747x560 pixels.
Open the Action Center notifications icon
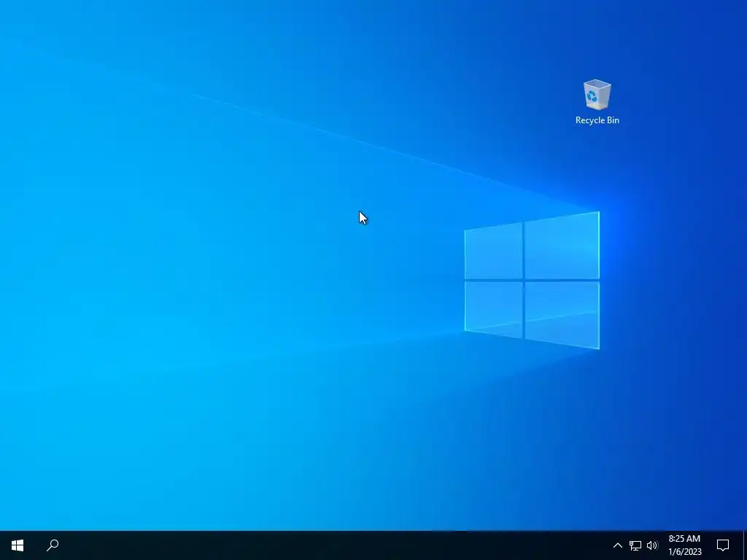(x=723, y=545)
